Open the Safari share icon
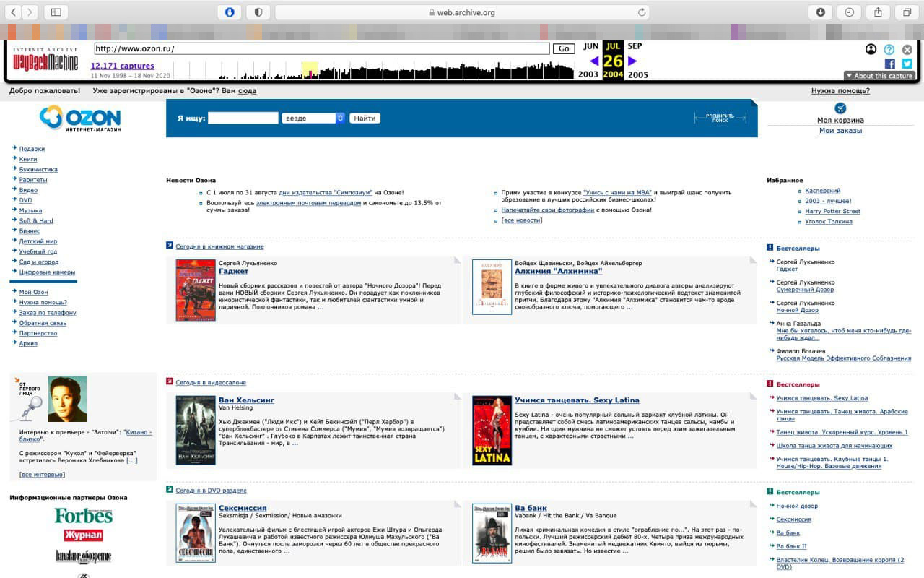The width and height of the screenshot is (924, 578). click(879, 12)
